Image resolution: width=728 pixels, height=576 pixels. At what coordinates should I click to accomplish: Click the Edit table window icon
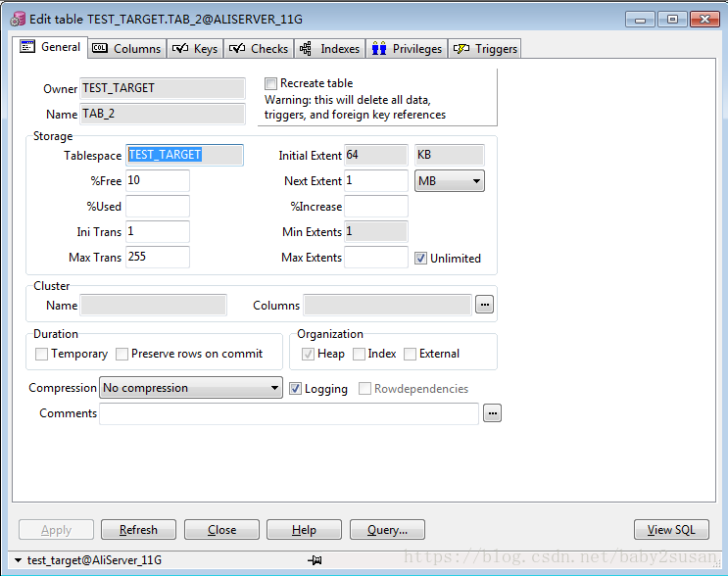pyautogui.click(x=18, y=19)
